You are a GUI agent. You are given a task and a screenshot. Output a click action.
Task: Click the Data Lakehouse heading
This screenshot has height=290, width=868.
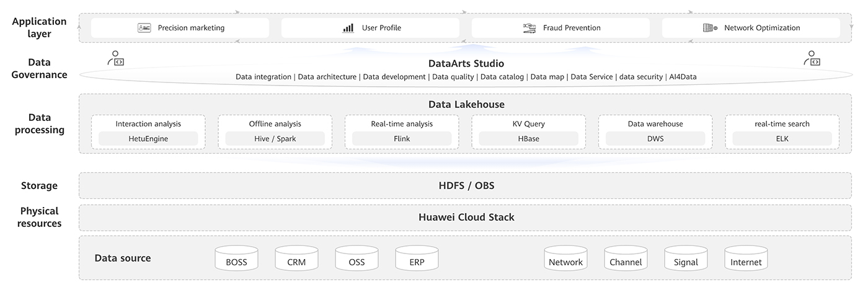[x=466, y=104]
